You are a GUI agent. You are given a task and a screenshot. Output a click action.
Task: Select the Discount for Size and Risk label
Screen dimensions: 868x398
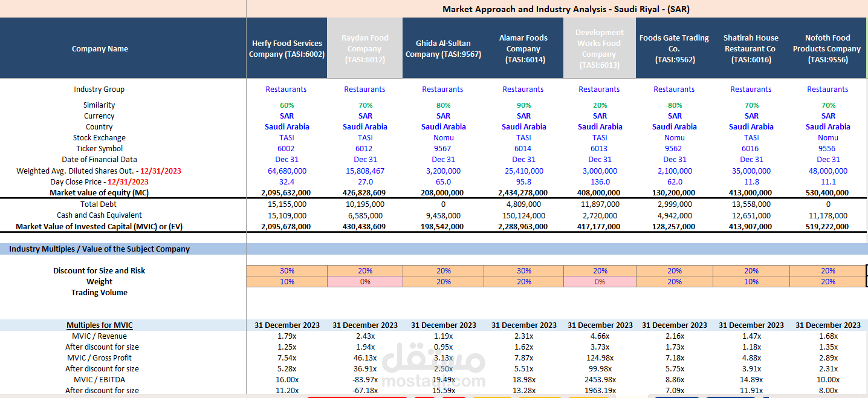99,270
